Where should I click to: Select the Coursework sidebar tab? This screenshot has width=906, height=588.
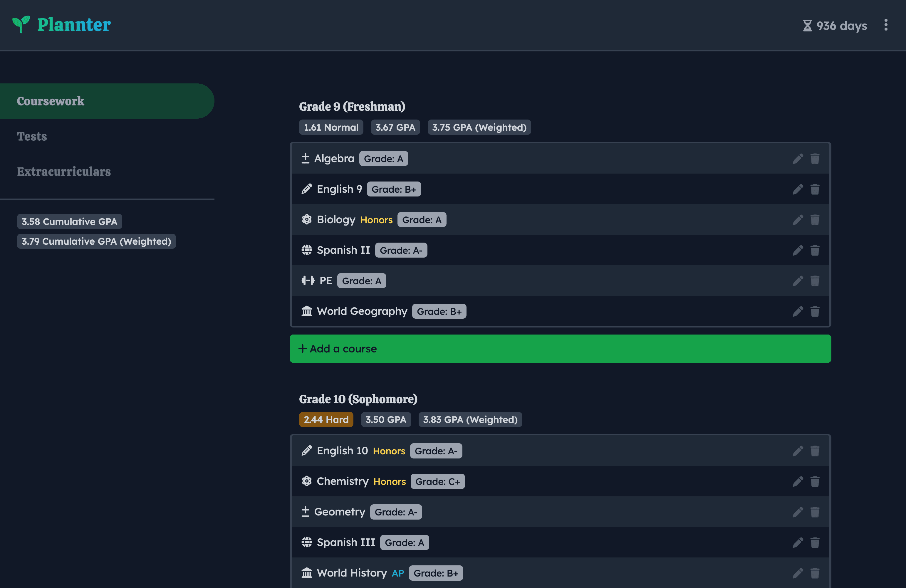click(51, 101)
